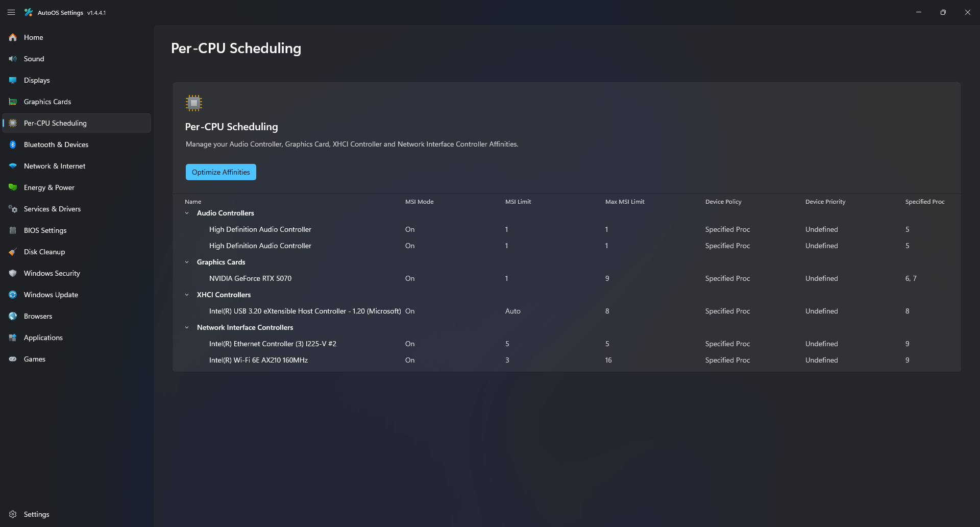The height and width of the screenshot is (527, 980).
Task: Restore down the AutoOS Settings window
Action: pos(943,12)
